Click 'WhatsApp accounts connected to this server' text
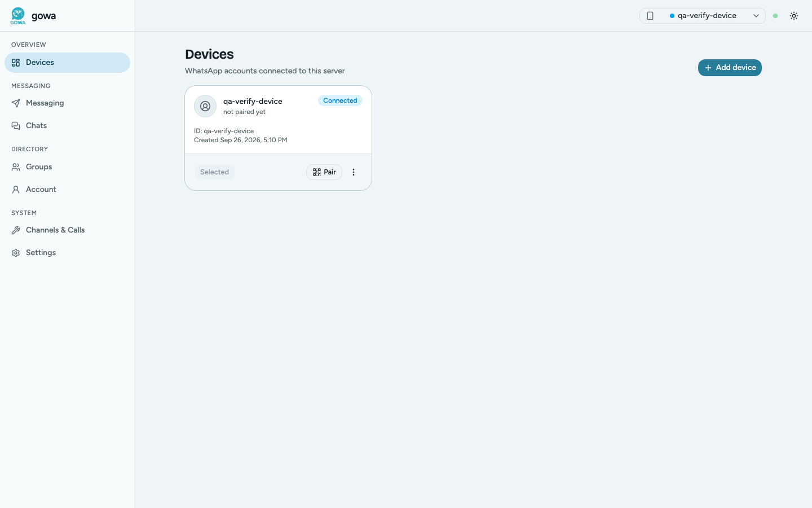The height and width of the screenshot is (508, 812). (265, 71)
